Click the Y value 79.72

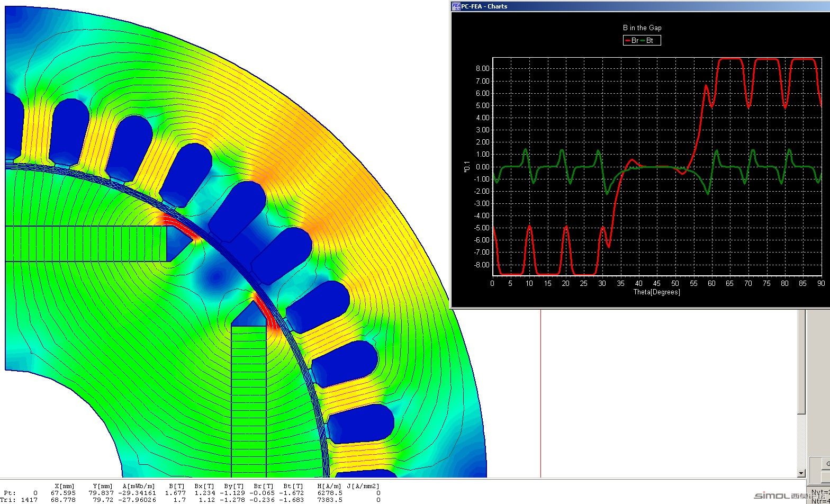pos(103,500)
